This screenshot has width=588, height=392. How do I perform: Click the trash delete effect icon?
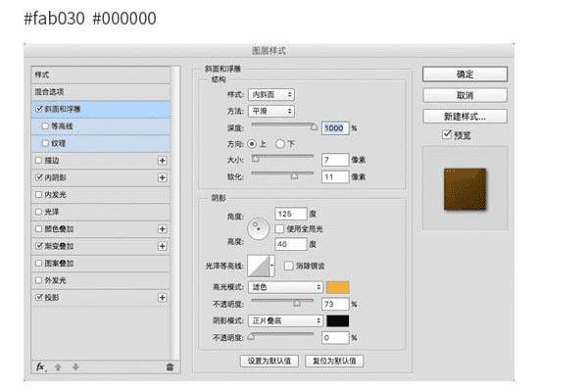coord(170,367)
